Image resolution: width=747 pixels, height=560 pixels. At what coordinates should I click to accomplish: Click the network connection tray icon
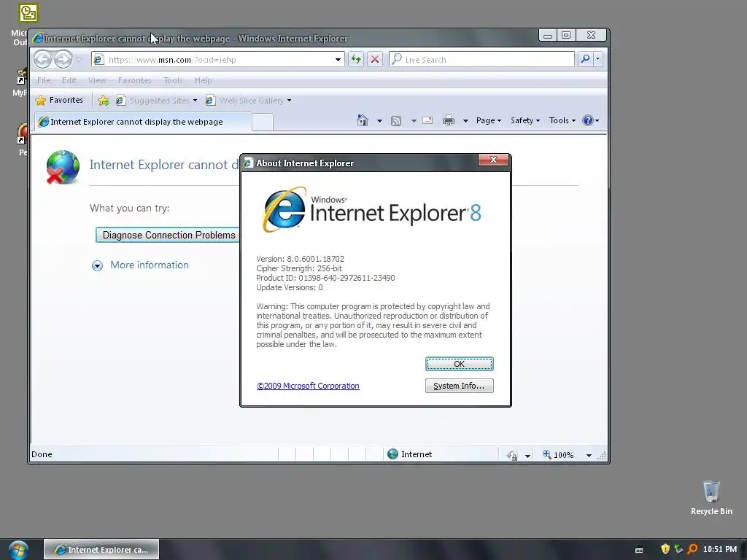pyautogui.click(x=678, y=549)
